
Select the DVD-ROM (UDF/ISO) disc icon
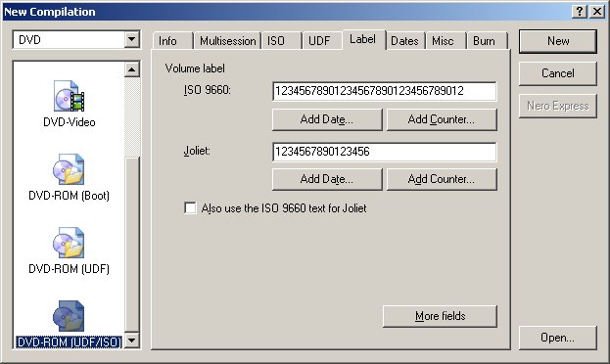(x=69, y=316)
